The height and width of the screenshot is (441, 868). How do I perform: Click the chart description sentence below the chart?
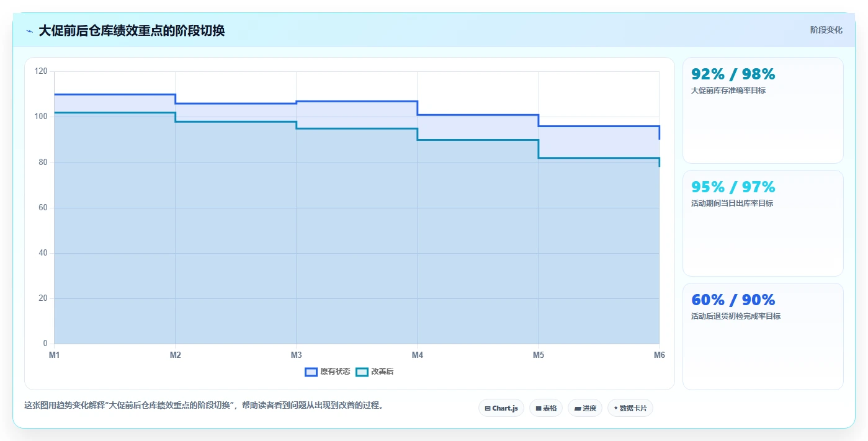click(204, 406)
